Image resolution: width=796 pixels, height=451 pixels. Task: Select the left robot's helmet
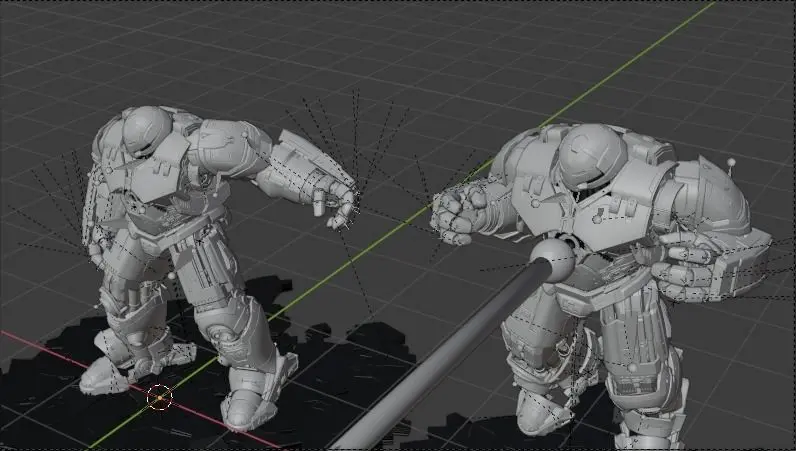coord(147,131)
